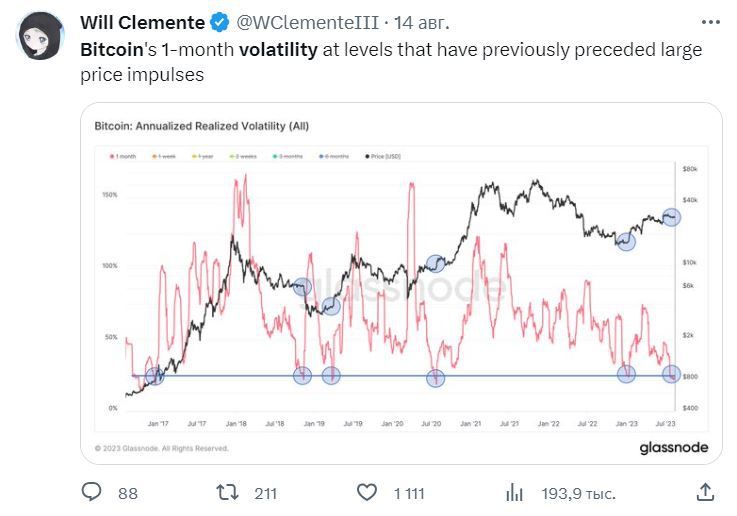Click the reply comment icon

pos(92,492)
